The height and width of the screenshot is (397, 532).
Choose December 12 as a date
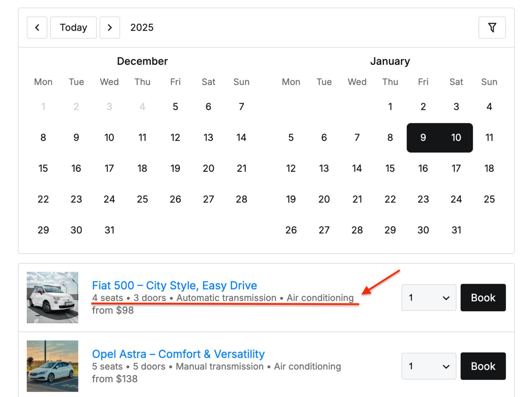(x=175, y=138)
